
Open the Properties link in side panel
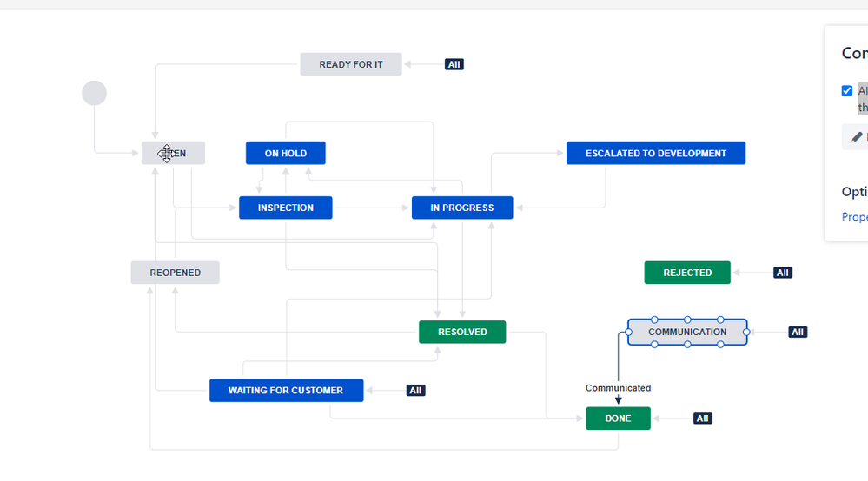(x=855, y=217)
